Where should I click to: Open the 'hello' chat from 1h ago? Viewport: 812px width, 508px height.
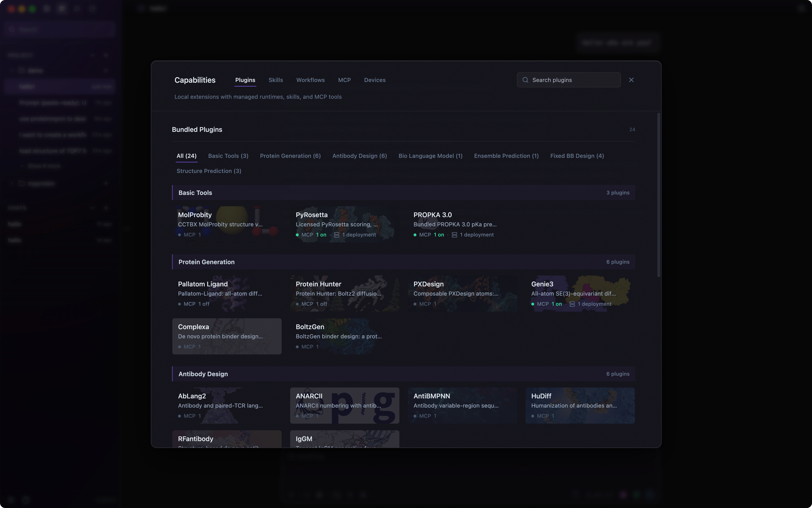[x=60, y=224]
